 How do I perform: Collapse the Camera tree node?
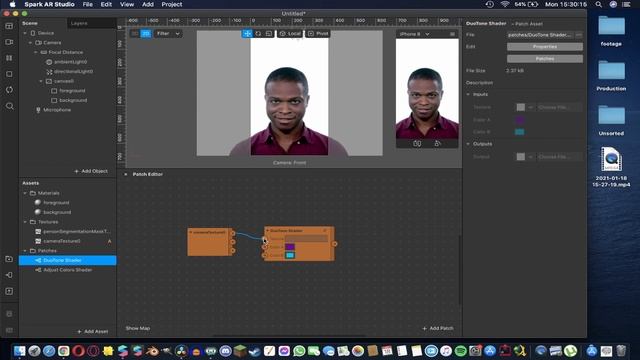point(30,42)
